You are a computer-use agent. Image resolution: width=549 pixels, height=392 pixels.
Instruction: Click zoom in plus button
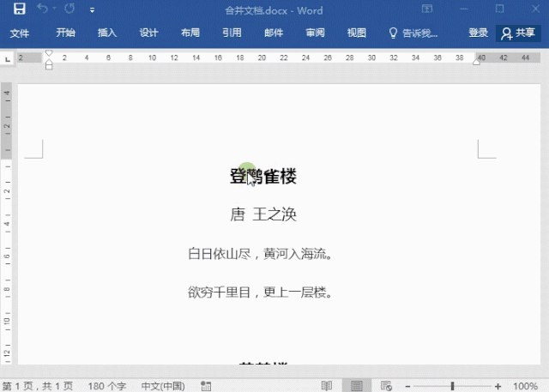tap(498, 386)
